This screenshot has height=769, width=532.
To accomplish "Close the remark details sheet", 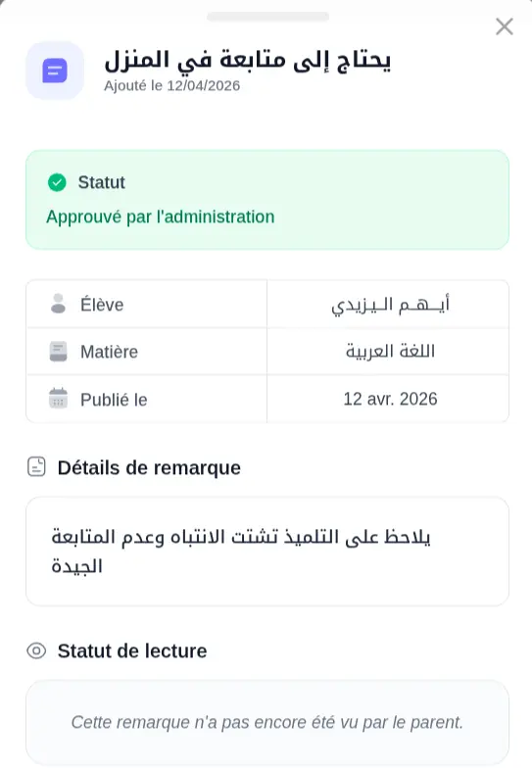I will coord(504,26).
